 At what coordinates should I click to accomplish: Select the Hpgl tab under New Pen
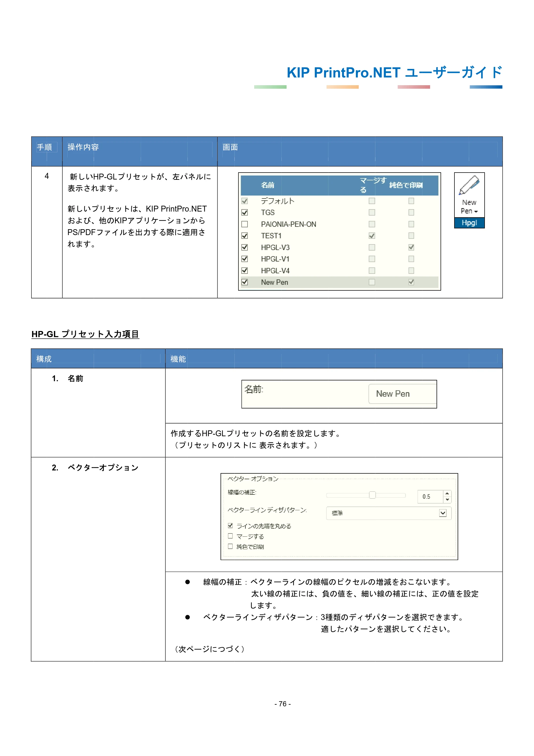pyautogui.click(x=469, y=223)
